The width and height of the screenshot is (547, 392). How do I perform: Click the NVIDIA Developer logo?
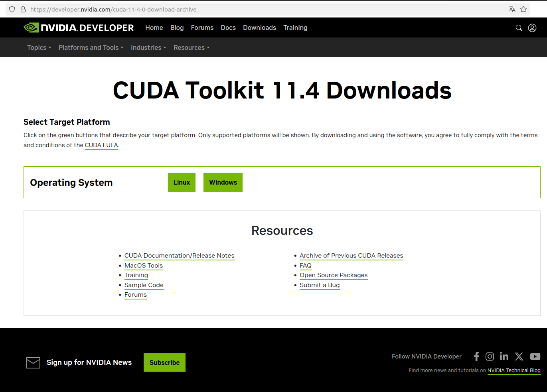click(x=79, y=28)
